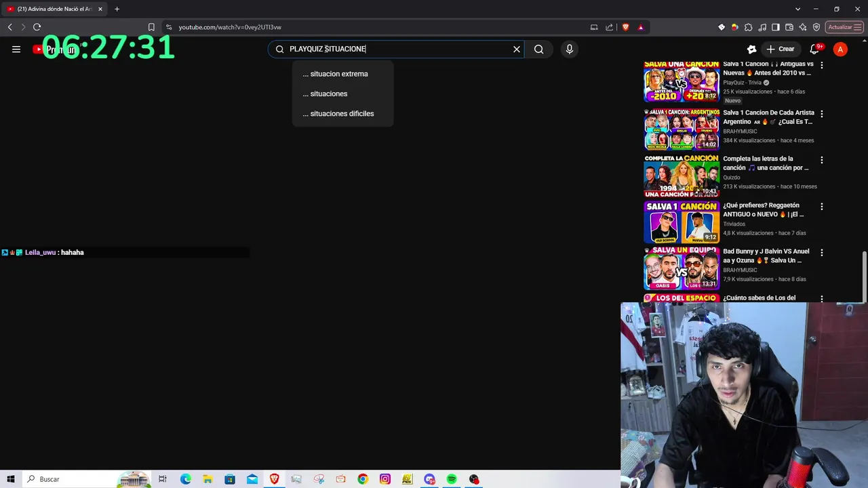868x488 pixels.
Task: Open options menu for '¿Qué prefieres? Reggaetón' video
Action: (x=822, y=207)
